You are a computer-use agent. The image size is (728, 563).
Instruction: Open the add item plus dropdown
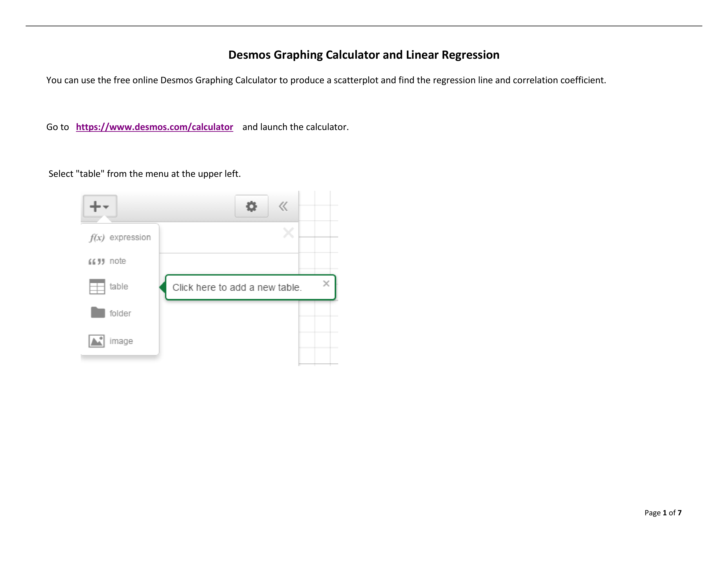(100, 206)
